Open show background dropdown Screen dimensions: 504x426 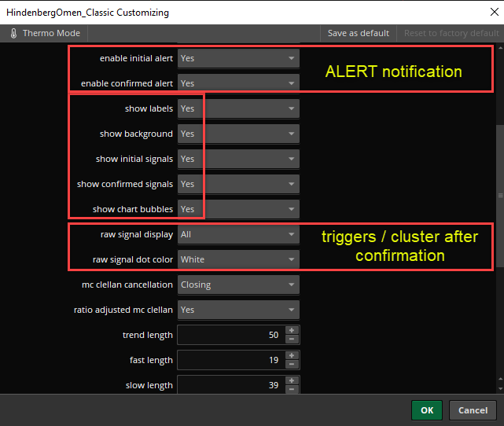point(238,134)
